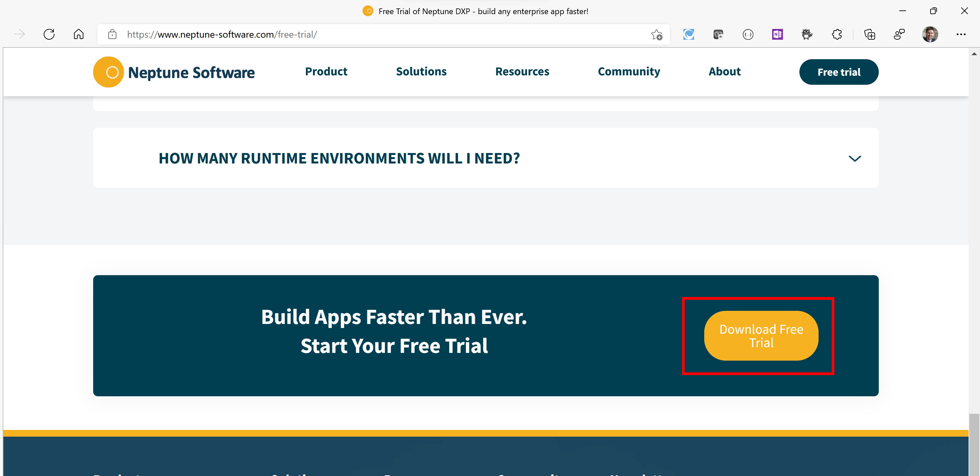Viewport: 980px width, 476px height.
Task: Open the Collections icon
Action: pyautogui.click(x=870, y=34)
